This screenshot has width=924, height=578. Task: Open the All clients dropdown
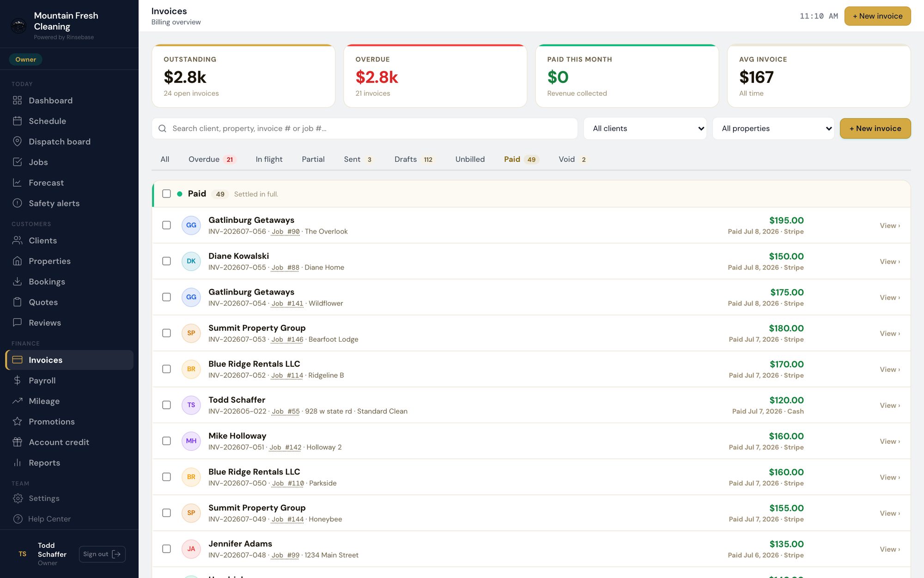tap(645, 129)
